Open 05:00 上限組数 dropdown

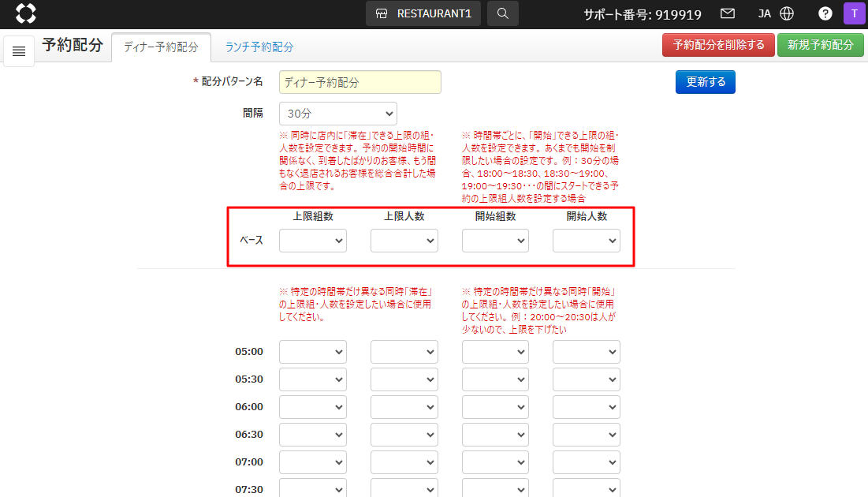[x=313, y=352]
